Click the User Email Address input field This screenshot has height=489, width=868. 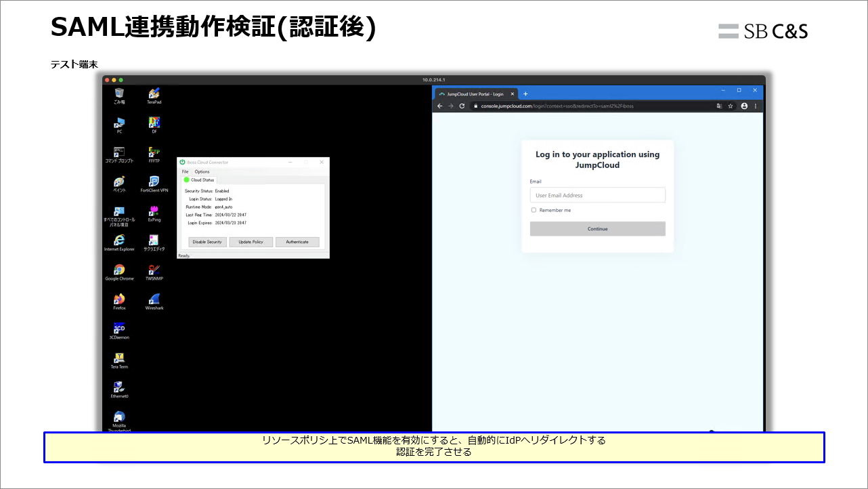[x=597, y=194]
